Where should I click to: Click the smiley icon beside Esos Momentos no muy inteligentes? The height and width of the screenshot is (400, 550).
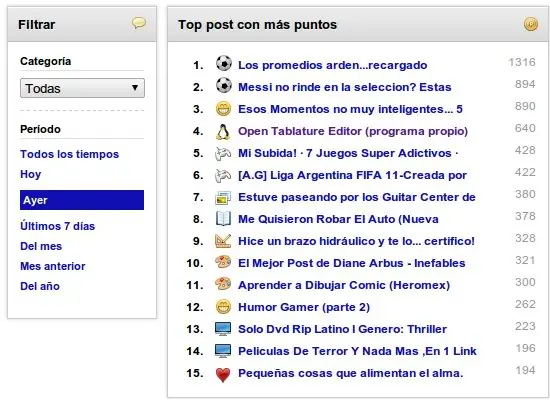click(223, 108)
